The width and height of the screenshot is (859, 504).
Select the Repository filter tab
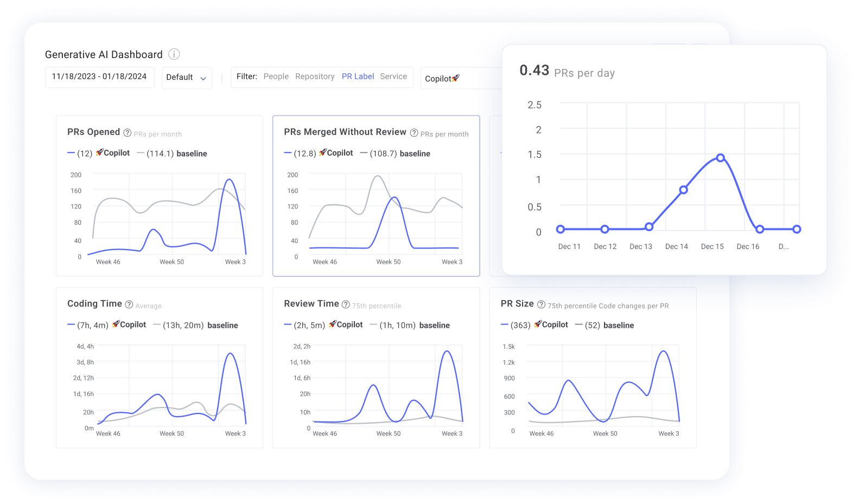pyautogui.click(x=315, y=76)
